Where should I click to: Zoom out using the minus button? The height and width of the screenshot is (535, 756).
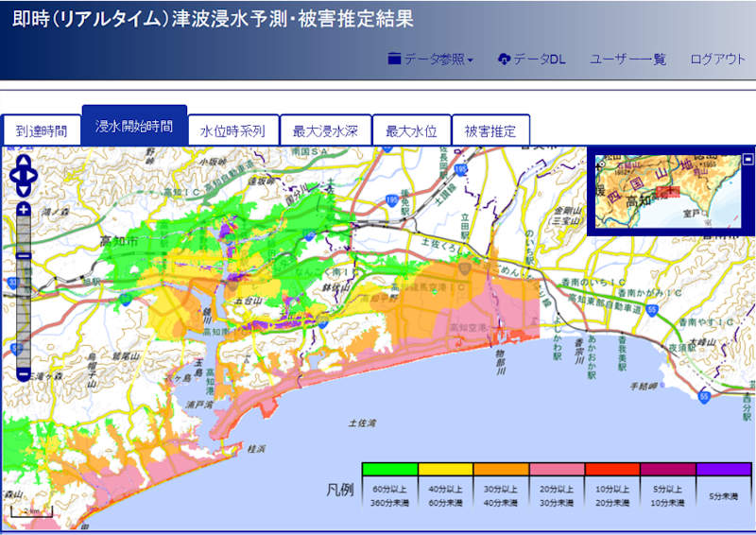23,374
